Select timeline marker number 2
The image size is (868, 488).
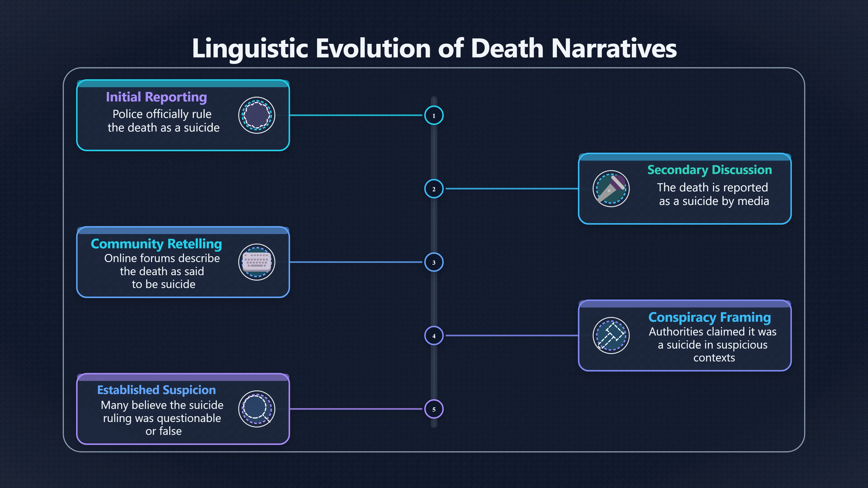click(x=434, y=189)
